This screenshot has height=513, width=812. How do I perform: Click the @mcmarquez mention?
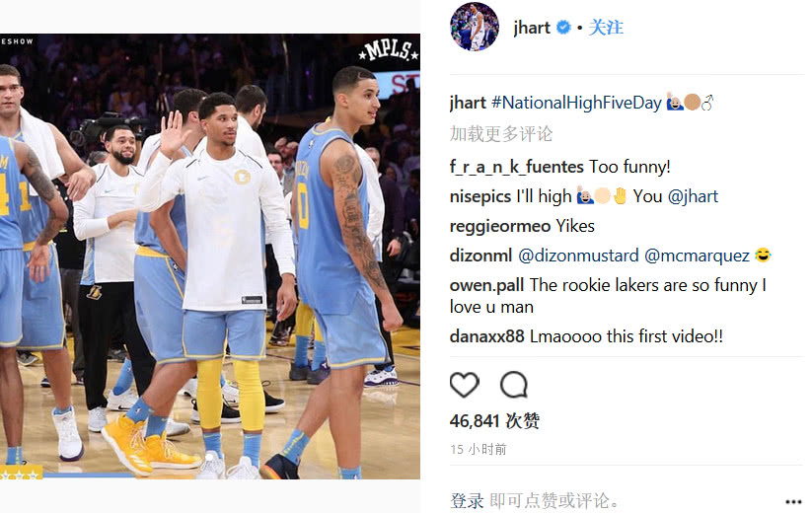coord(697,256)
